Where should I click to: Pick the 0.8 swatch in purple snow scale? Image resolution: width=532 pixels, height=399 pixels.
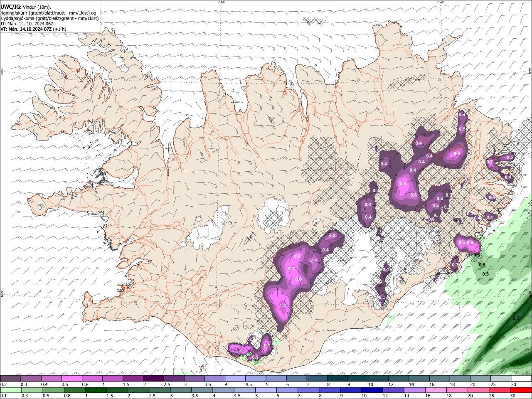(x=92, y=378)
